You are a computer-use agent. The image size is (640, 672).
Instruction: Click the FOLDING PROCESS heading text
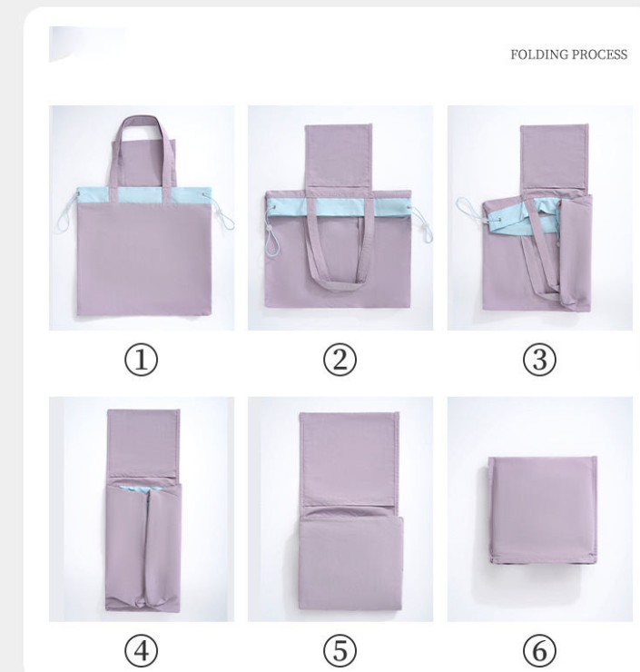568,54
